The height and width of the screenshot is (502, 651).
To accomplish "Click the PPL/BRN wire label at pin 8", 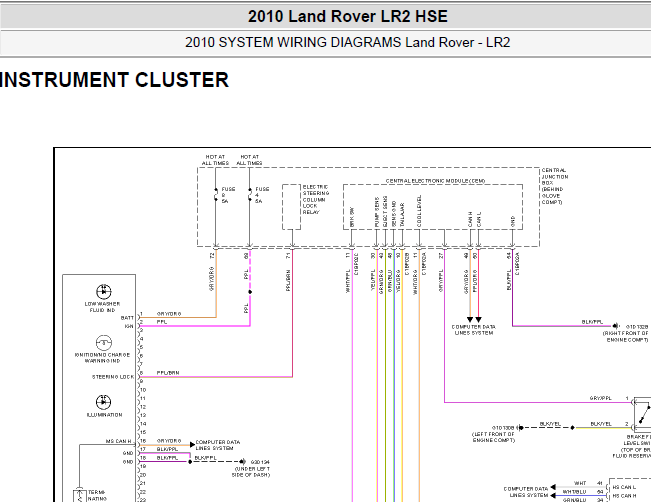I will point(168,373).
